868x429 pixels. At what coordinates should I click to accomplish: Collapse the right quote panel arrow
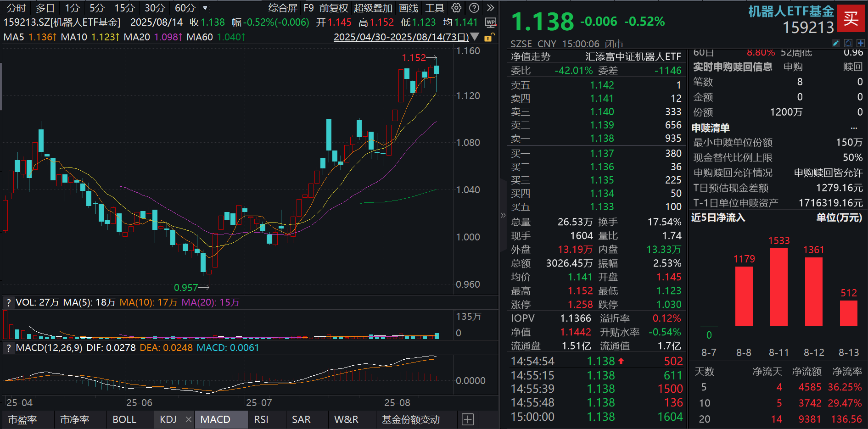click(503, 215)
